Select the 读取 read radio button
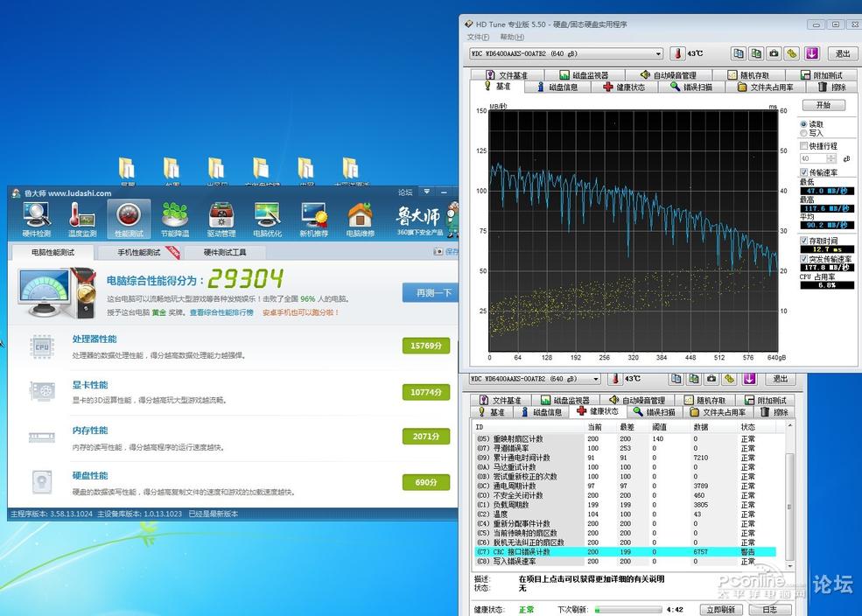 point(803,124)
